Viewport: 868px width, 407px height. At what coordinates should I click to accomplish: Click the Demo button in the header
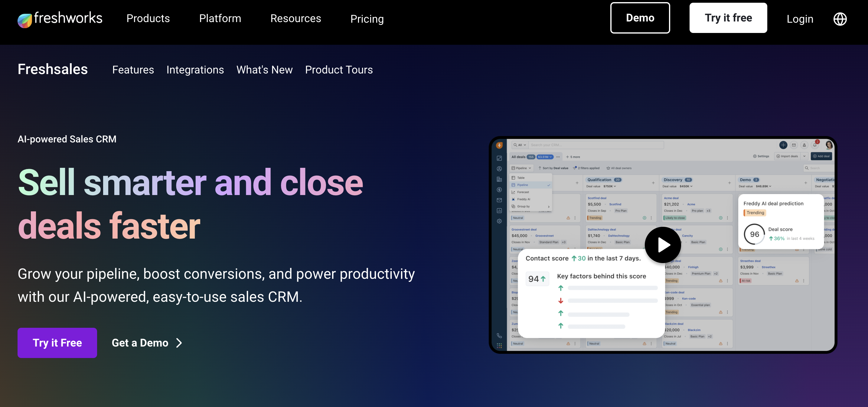pos(640,18)
